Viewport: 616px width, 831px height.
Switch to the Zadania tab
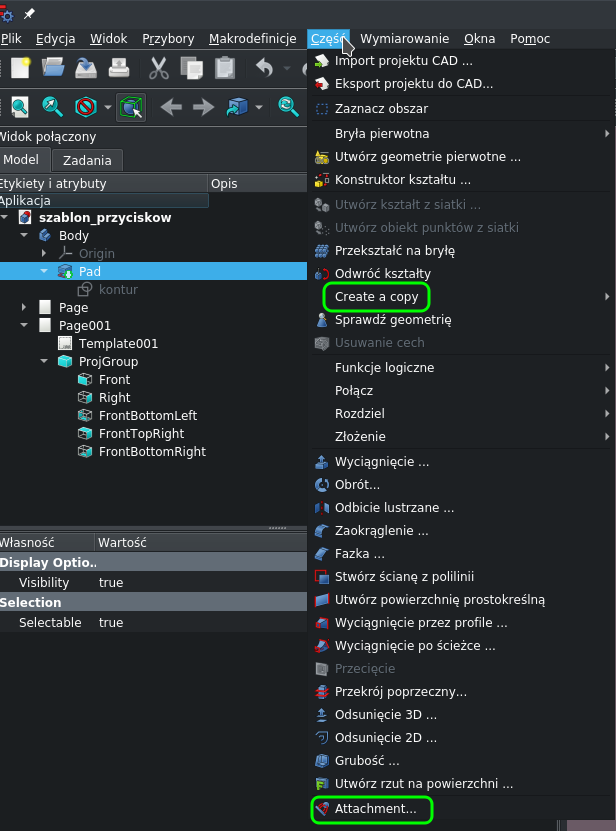(85, 159)
